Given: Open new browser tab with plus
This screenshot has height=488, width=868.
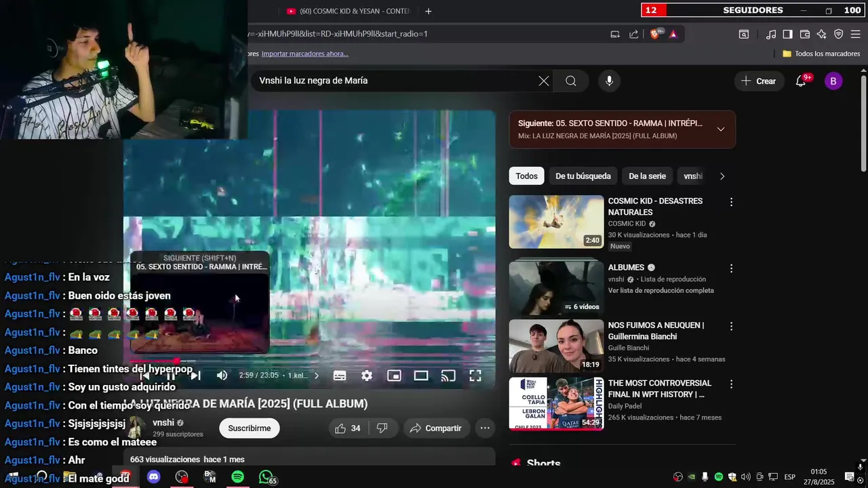Looking at the screenshot, I should 428,11.
